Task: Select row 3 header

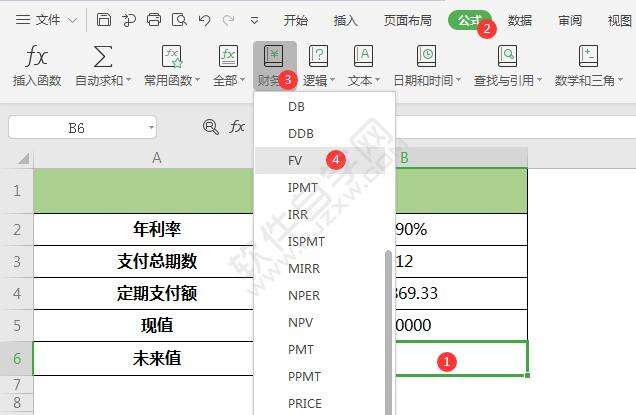Action: pyautogui.click(x=17, y=262)
